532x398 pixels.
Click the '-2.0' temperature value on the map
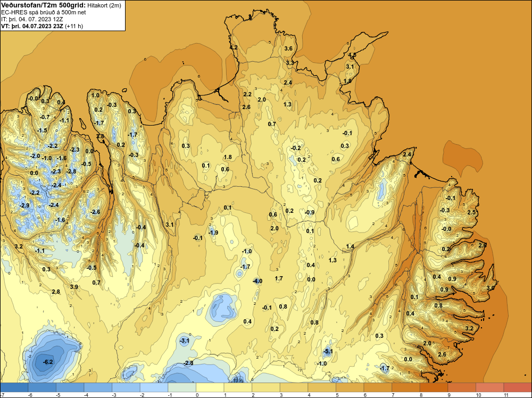(x=35, y=156)
